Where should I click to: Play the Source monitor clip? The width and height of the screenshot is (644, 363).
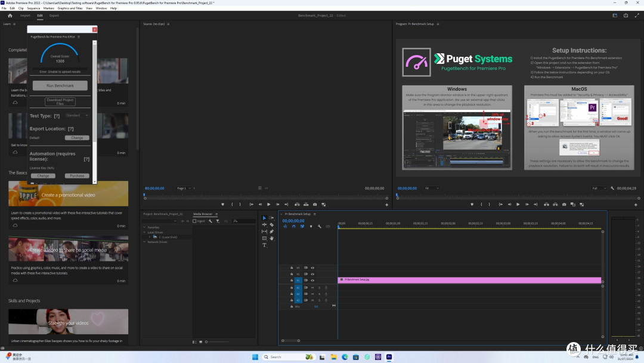point(268,204)
